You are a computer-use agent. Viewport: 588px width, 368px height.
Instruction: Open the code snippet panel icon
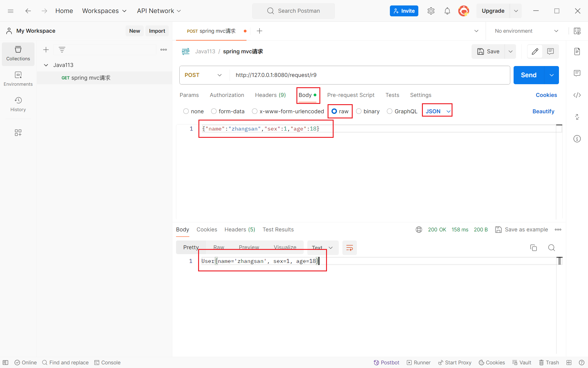(x=577, y=95)
